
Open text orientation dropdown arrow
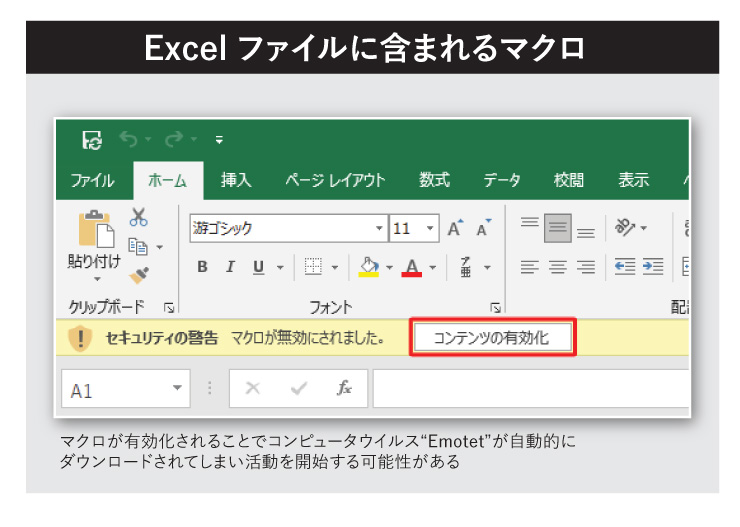pyautogui.click(x=643, y=228)
